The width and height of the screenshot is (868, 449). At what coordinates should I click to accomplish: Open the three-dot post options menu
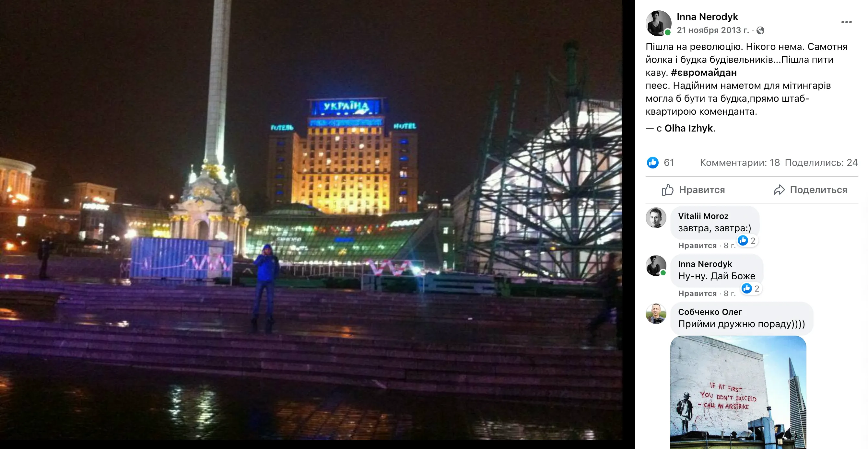click(846, 22)
